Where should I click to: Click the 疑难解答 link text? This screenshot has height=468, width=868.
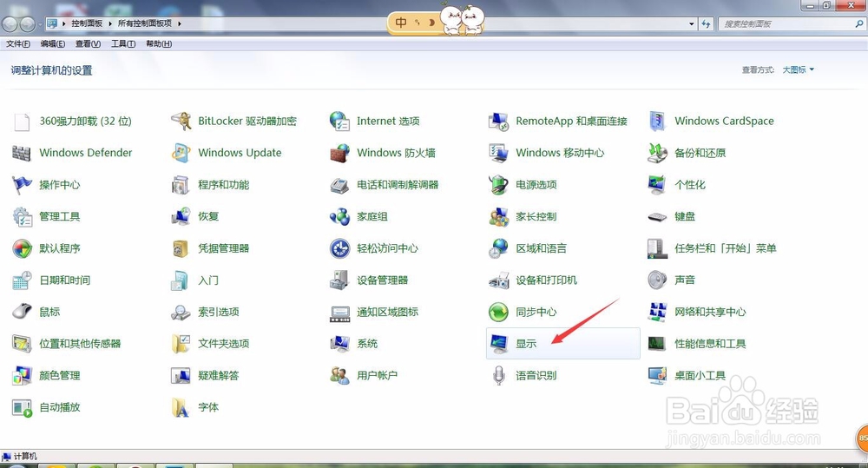[219, 375]
